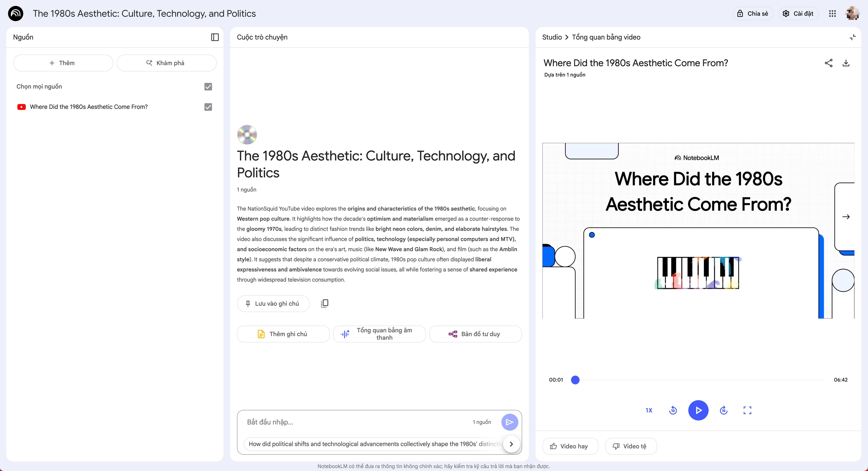This screenshot has height=471, width=868.
Task: Click the video progress slider handle
Action: 575,380
